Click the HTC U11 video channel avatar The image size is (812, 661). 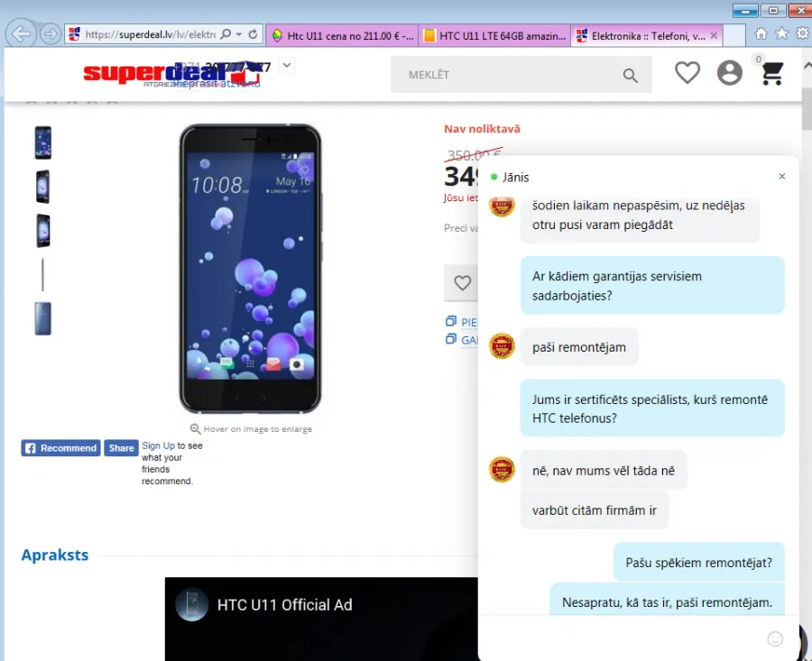click(x=191, y=604)
